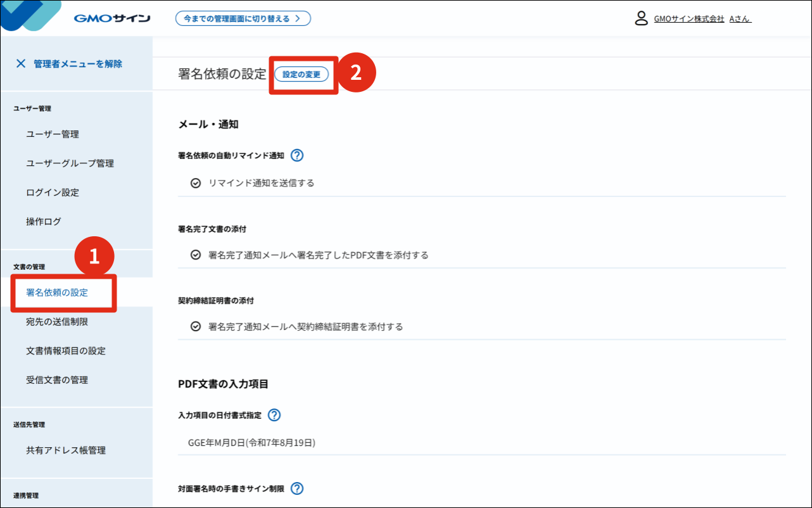Click help icon beside 署名依頼の自動リマインド通知
The height and width of the screenshot is (508, 812).
click(297, 156)
